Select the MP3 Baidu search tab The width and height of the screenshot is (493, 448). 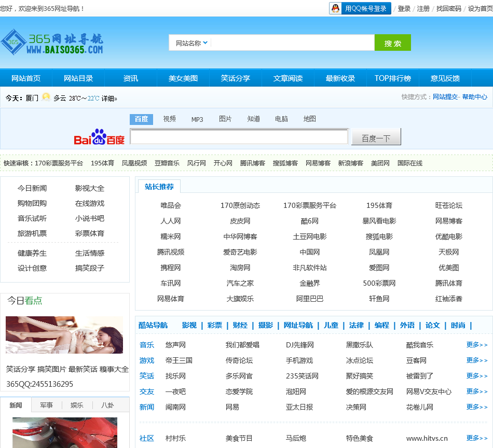[x=197, y=119]
